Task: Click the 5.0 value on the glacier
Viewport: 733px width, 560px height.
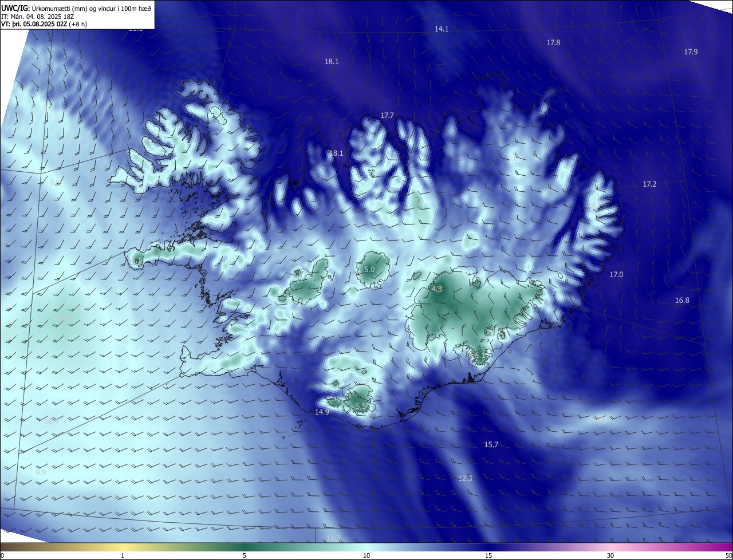Action: 369,269
